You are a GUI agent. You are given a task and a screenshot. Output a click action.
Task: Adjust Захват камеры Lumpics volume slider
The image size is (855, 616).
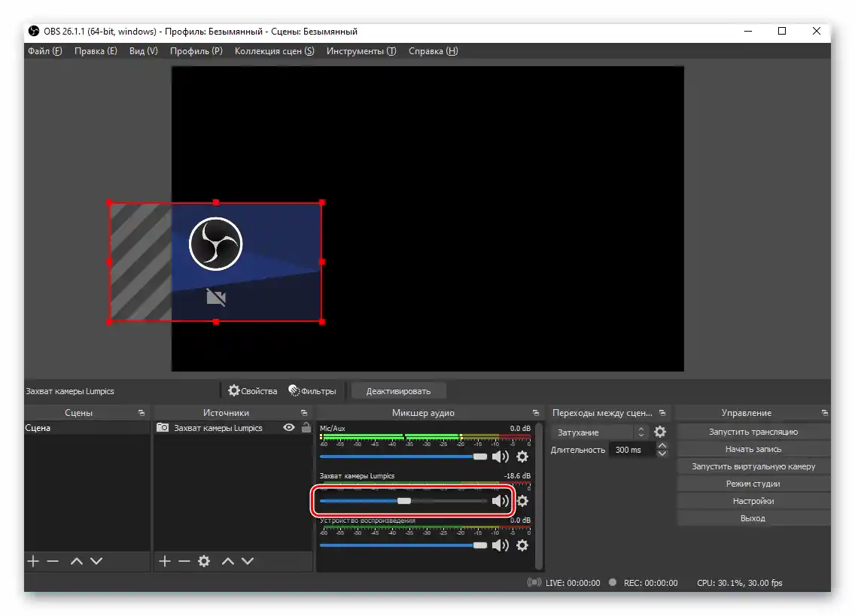pos(403,500)
